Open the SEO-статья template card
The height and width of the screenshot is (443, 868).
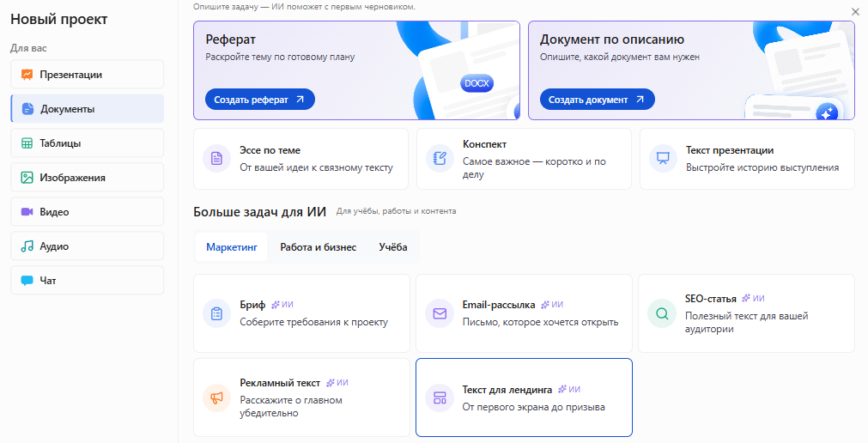(746, 313)
